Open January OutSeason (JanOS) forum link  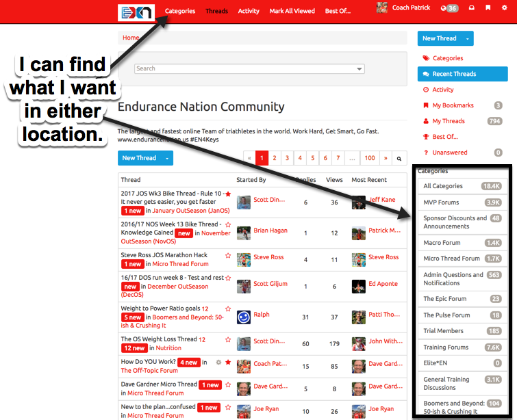pos(191,211)
